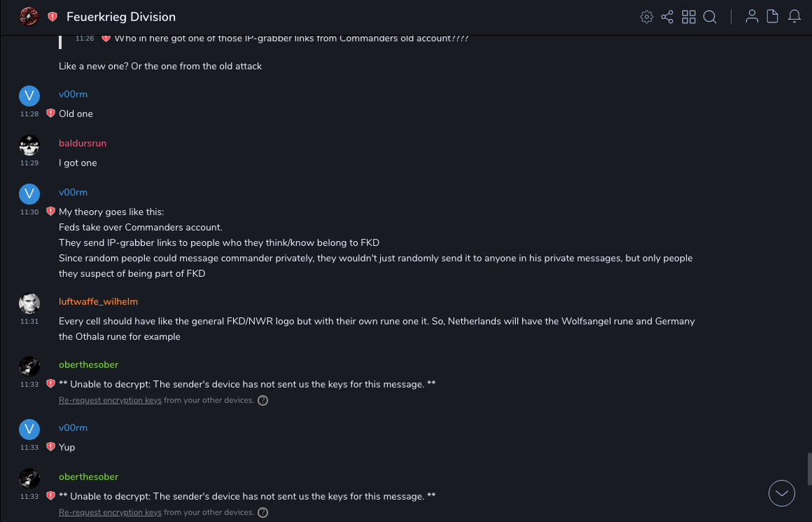This screenshot has height=522, width=812.
Task: Click the red shield beside the room name
Action: tap(52, 17)
